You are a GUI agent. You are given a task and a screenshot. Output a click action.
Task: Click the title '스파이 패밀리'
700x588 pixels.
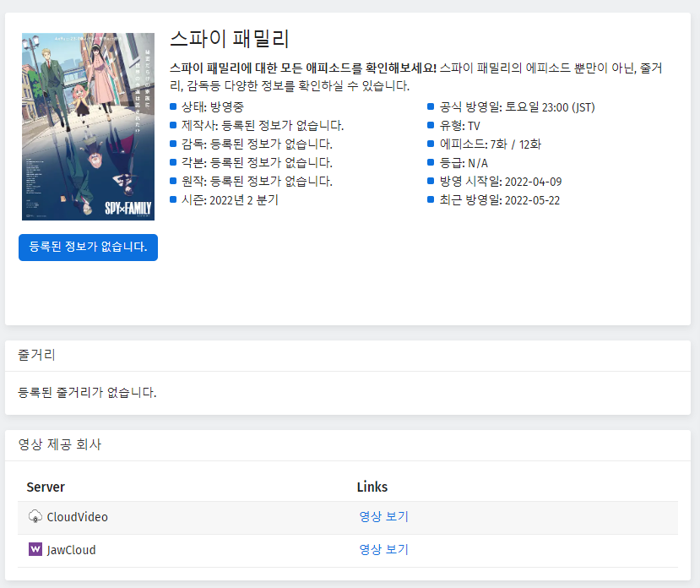230,38
